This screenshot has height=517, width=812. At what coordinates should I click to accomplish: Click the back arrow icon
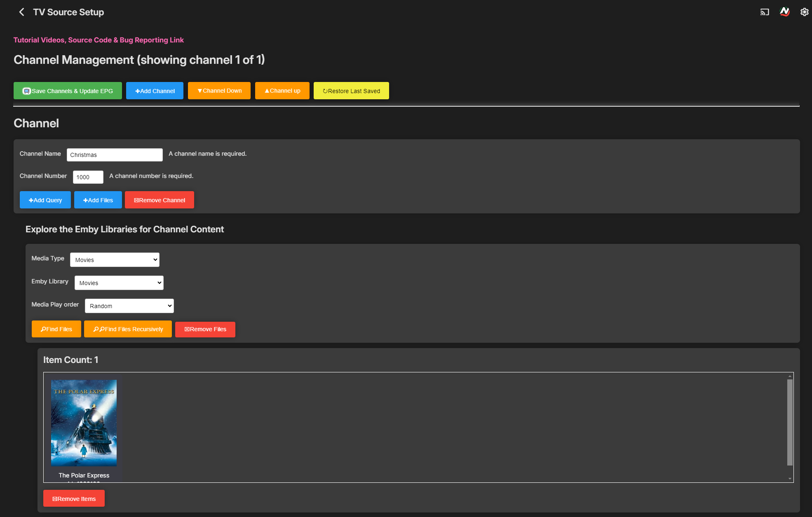22,12
